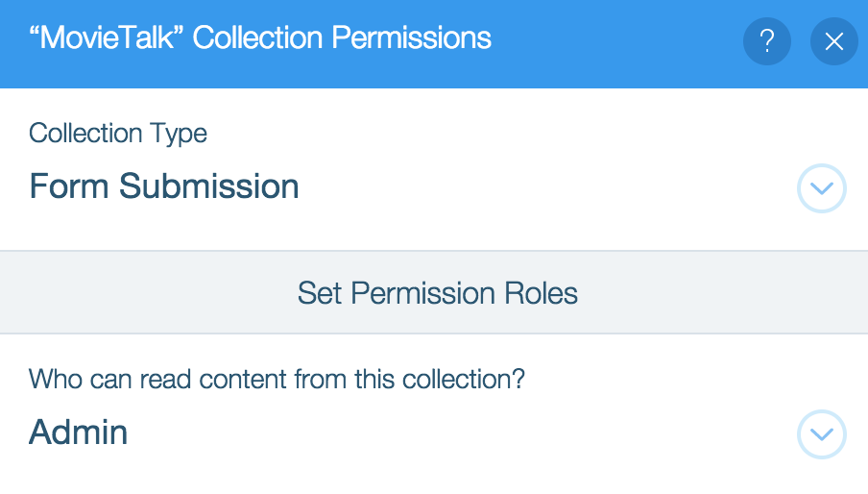Select the Form Submission value

tap(164, 185)
